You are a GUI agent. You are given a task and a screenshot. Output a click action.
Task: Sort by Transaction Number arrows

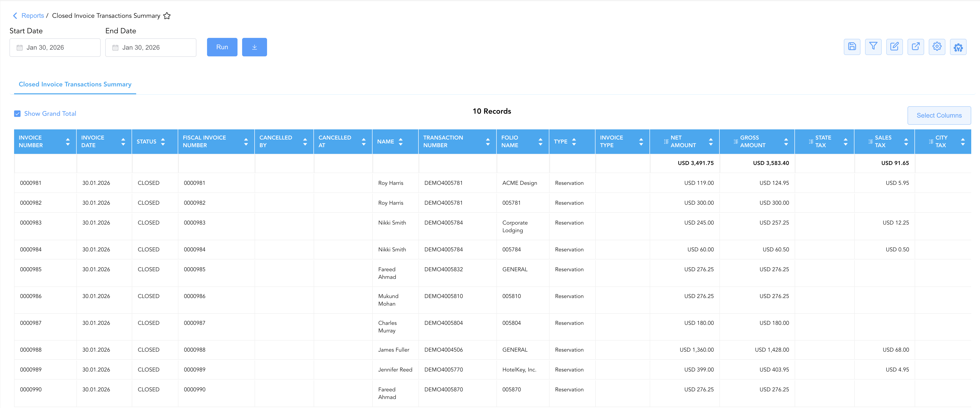point(488,142)
